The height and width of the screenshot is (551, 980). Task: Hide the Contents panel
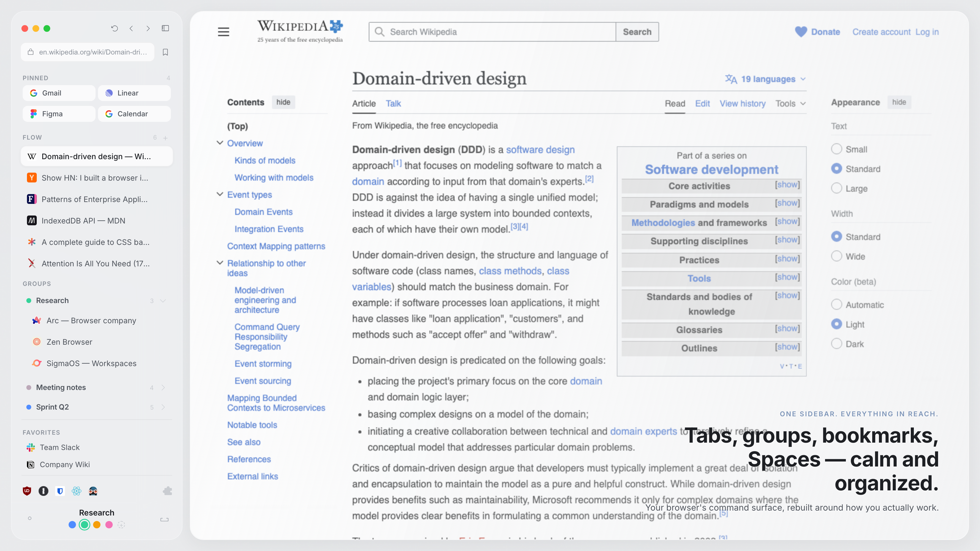point(283,102)
